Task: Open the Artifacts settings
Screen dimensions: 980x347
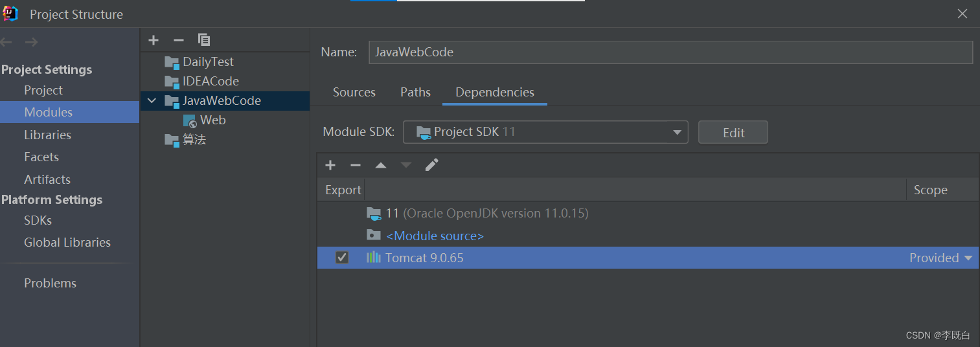Action: [x=47, y=179]
